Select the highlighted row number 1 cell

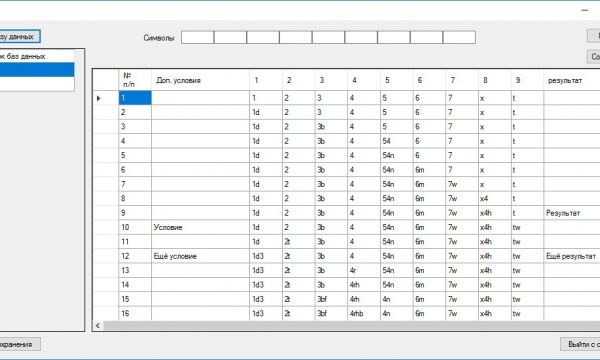[135, 98]
